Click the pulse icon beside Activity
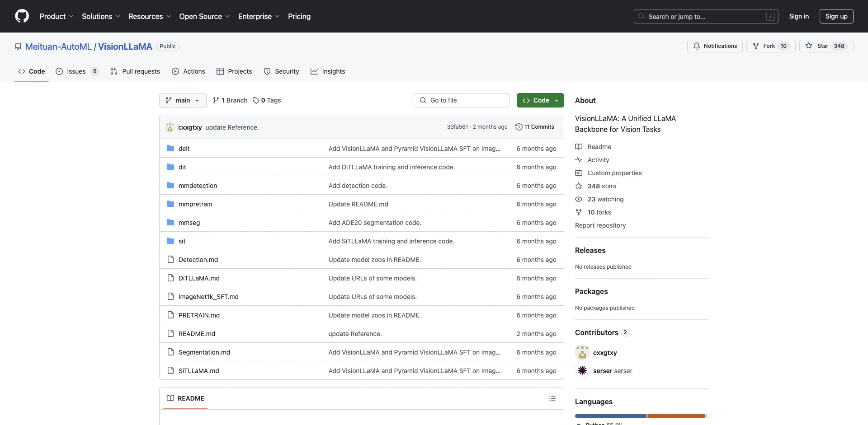868x425 pixels. coord(579,160)
